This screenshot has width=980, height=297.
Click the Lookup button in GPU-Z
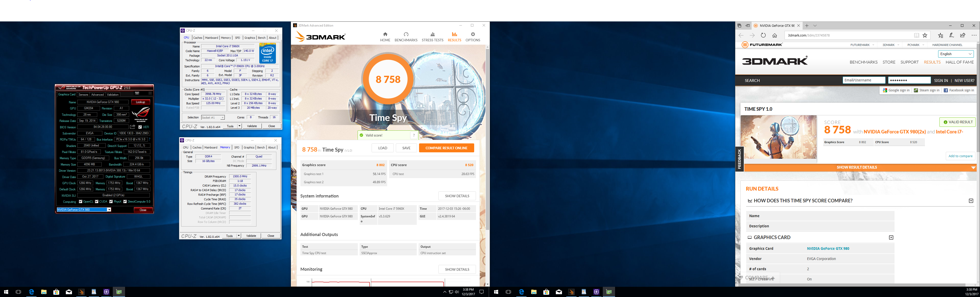click(x=140, y=102)
